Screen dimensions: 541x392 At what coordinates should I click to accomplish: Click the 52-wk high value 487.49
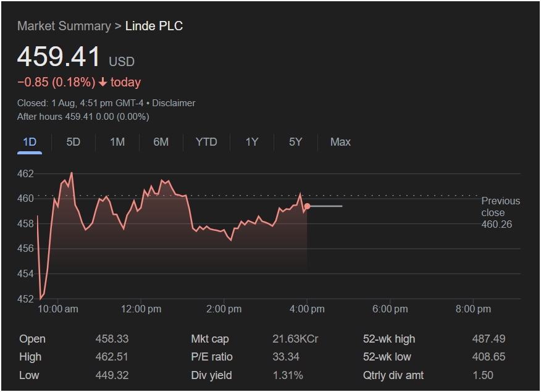pos(488,339)
